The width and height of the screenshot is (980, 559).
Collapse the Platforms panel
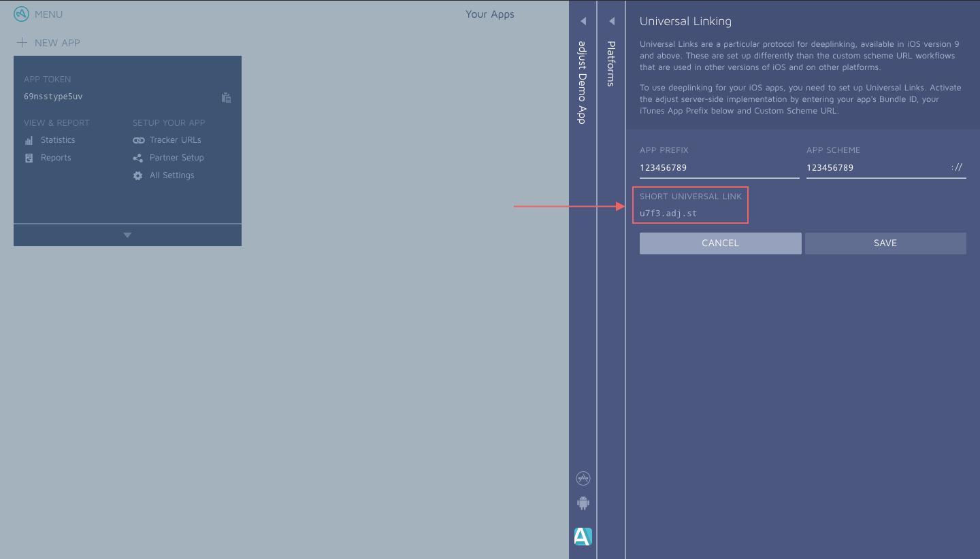point(611,21)
